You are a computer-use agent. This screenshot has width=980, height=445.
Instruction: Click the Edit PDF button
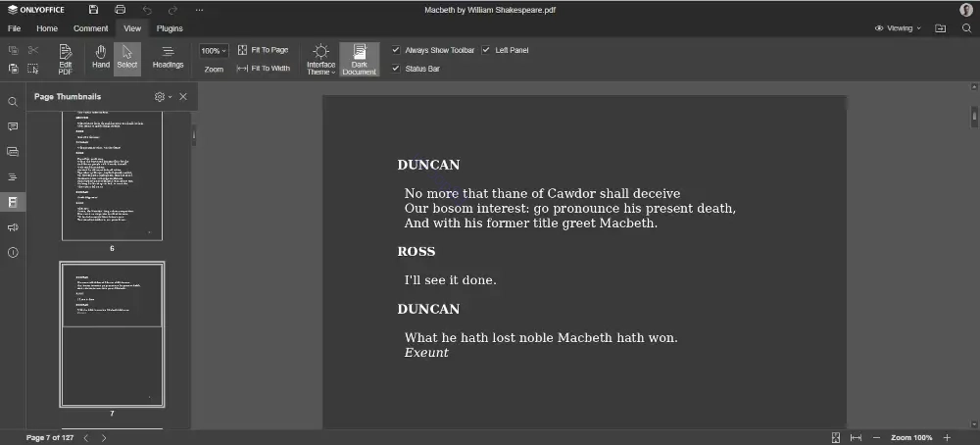coord(65,60)
